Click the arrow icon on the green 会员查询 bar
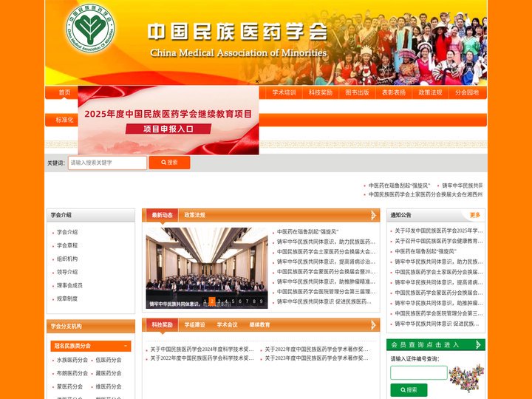The width and height of the screenshot is (532, 399). [478, 345]
